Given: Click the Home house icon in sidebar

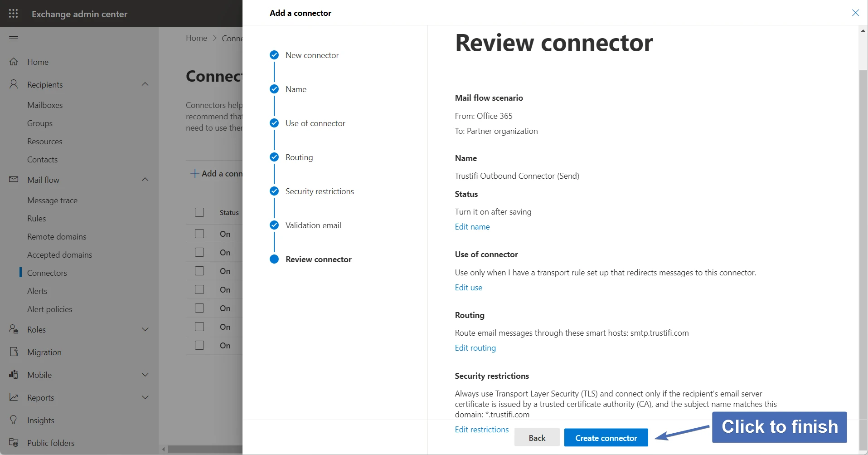Looking at the screenshot, I should pyautogui.click(x=14, y=62).
